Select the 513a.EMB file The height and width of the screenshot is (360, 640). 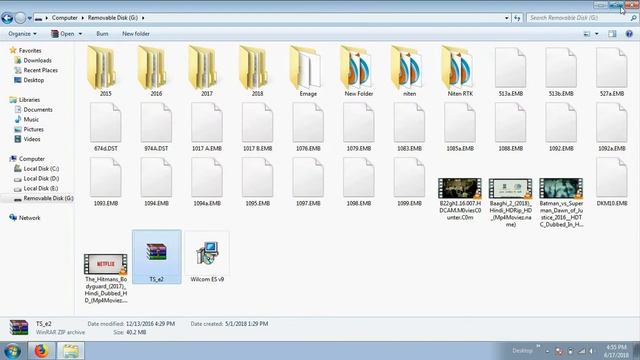[510, 71]
